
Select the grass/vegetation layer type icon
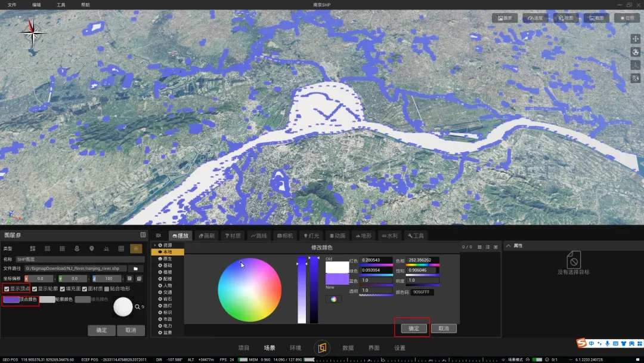pyautogui.click(x=106, y=249)
